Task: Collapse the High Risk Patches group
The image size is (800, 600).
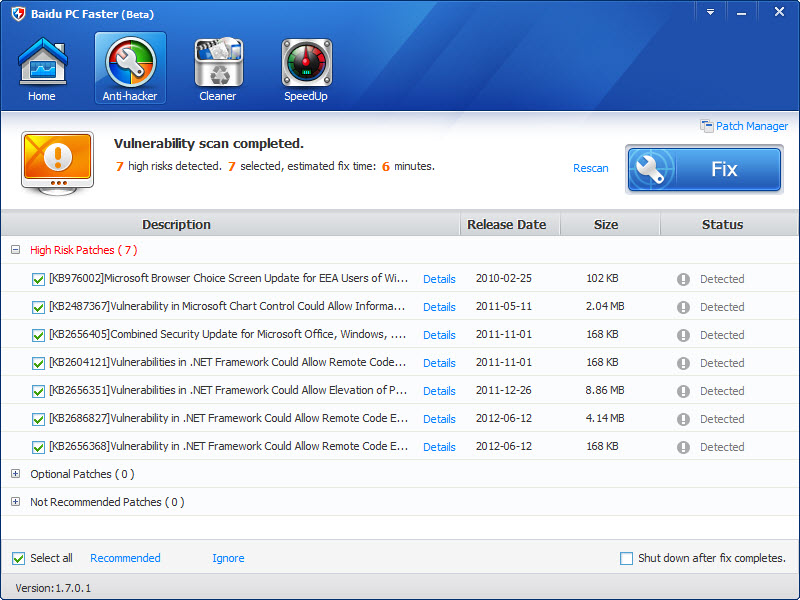Action: [x=16, y=250]
